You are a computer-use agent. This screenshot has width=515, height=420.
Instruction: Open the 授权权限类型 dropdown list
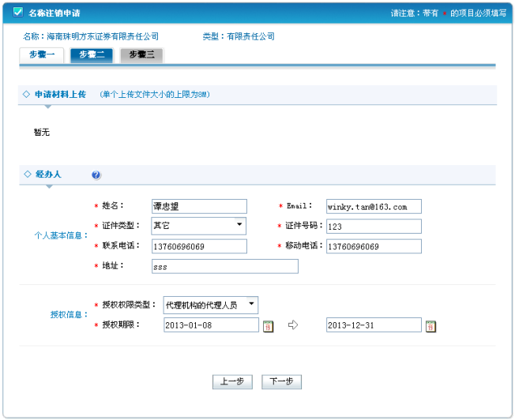pyautogui.click(x=210, y=305)
